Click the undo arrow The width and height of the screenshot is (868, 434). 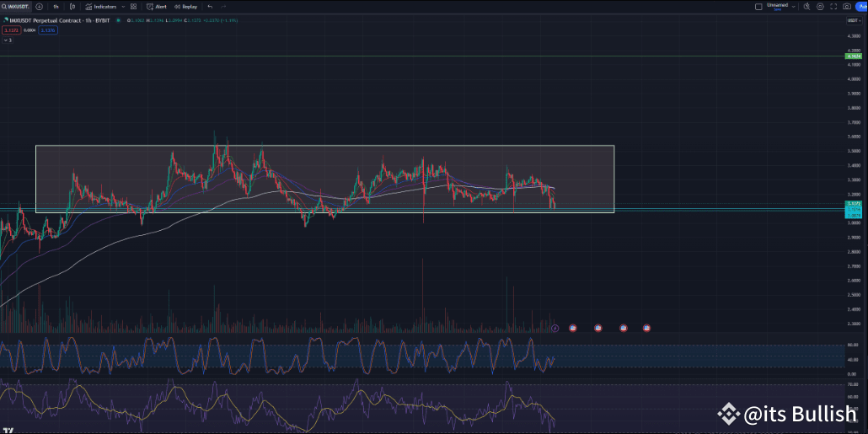210,6
